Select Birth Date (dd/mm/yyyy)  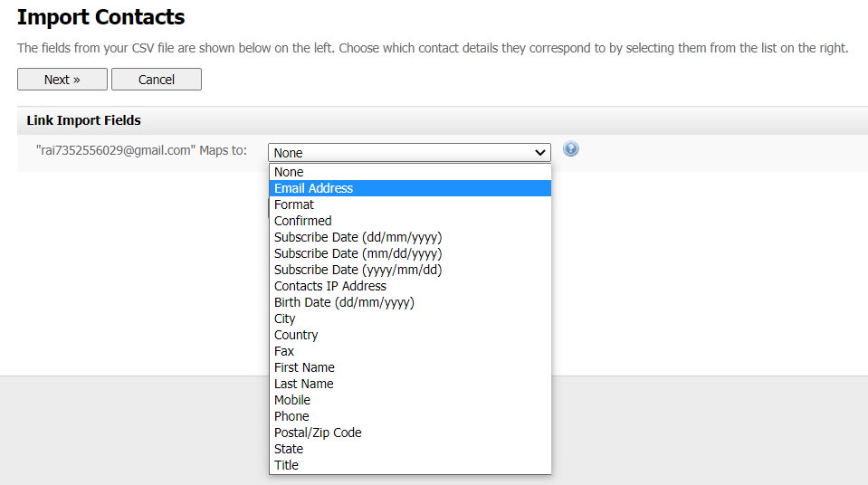pyautogui.click(x=410, y=302)
